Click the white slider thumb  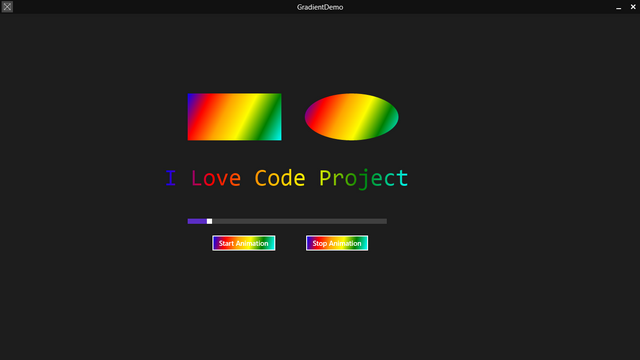coord(209,221)
